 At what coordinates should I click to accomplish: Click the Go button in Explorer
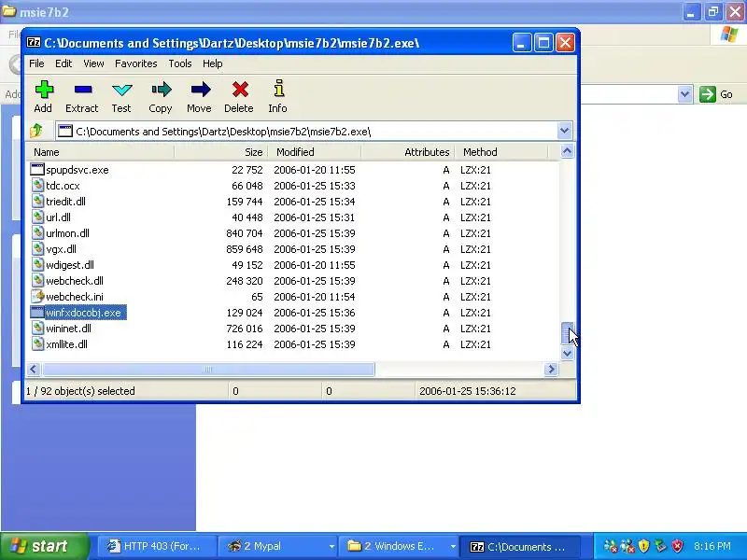716,94
